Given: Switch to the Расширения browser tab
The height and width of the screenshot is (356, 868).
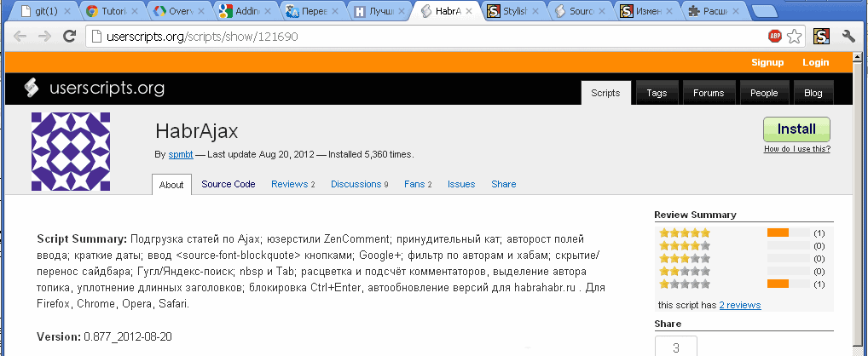Looking at the screenshot, I should point(715,11).
